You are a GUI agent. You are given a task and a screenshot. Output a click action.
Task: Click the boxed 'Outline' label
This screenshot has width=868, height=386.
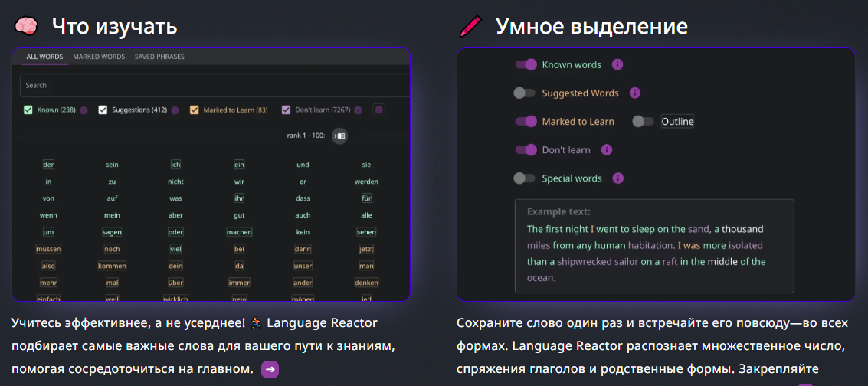point(677,122)
